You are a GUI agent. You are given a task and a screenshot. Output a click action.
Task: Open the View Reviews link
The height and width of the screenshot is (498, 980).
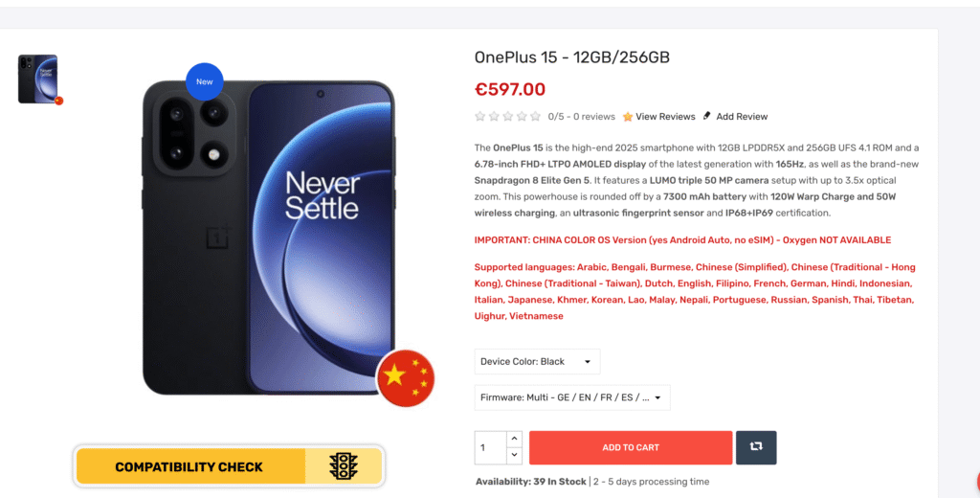[x=665, y=117]
